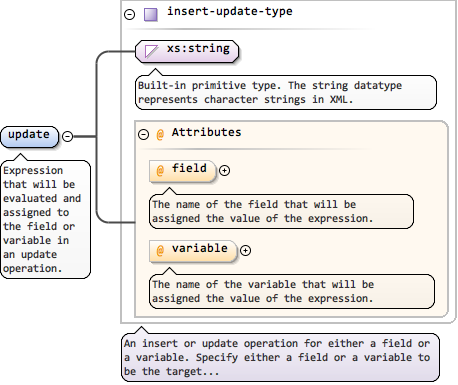Collapse the insert-update-type group

click(x=130, y=14)
